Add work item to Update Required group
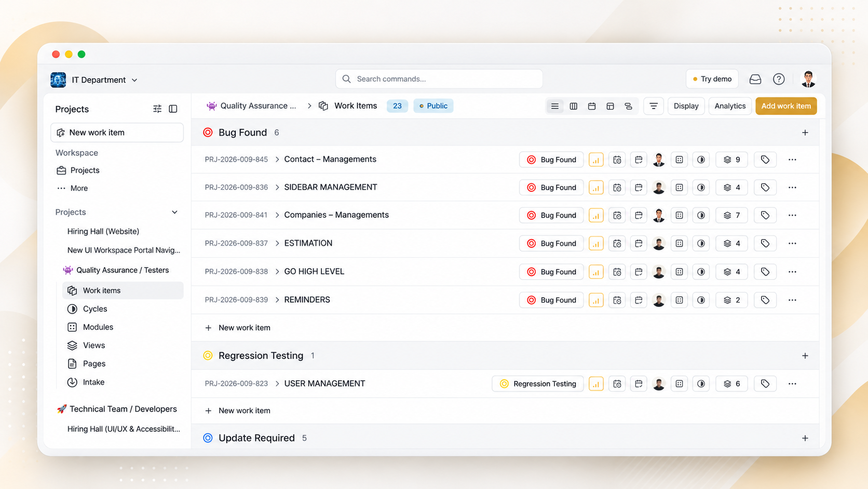 [805, 438]
